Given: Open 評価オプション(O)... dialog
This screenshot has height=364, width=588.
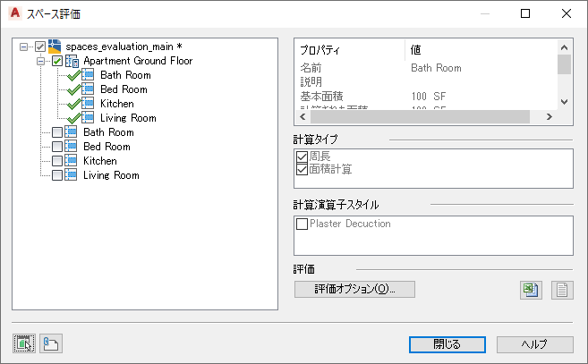Looking at the screenshot, I should [354, 289].
